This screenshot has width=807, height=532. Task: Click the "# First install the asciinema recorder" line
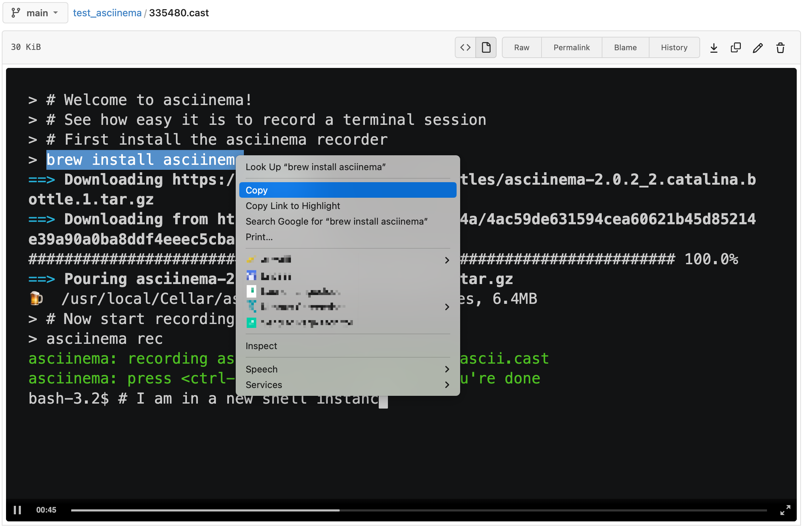click(208, 140)
